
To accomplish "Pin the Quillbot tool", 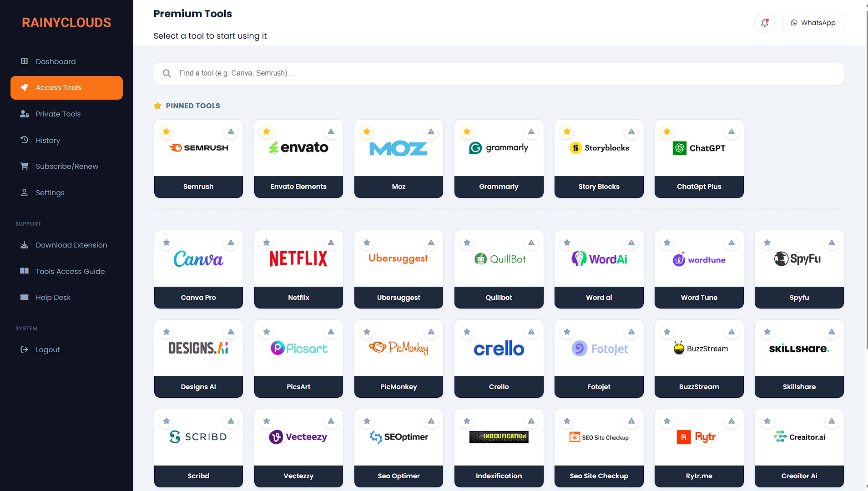I will pos(466,243).
